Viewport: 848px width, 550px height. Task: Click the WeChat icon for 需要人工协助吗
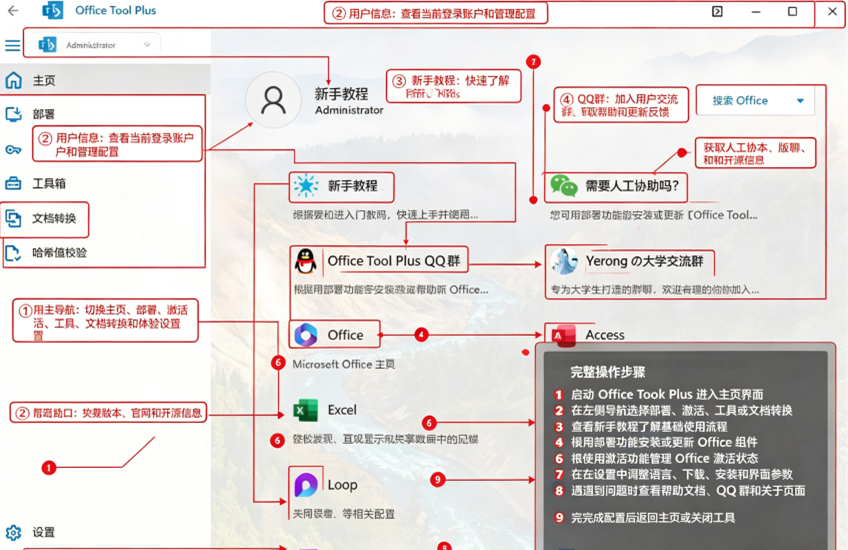coord(564,186)
